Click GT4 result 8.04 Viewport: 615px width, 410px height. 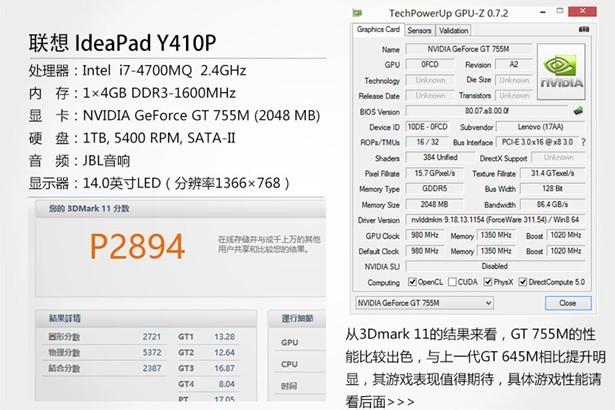pos(227,384)
